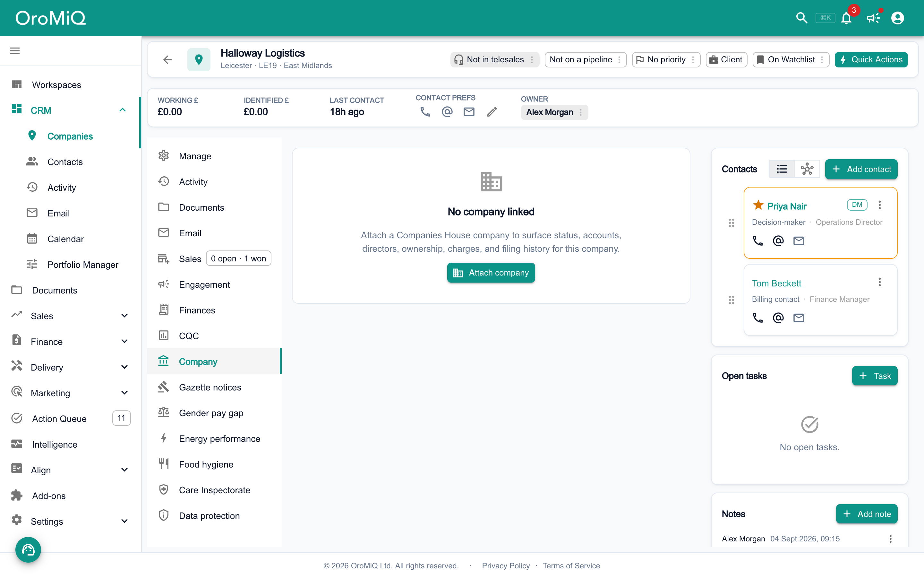Go back using the arrow beside Halloway Logistics
The width and height of the screenshot is (924, 578).
(167, 60)
